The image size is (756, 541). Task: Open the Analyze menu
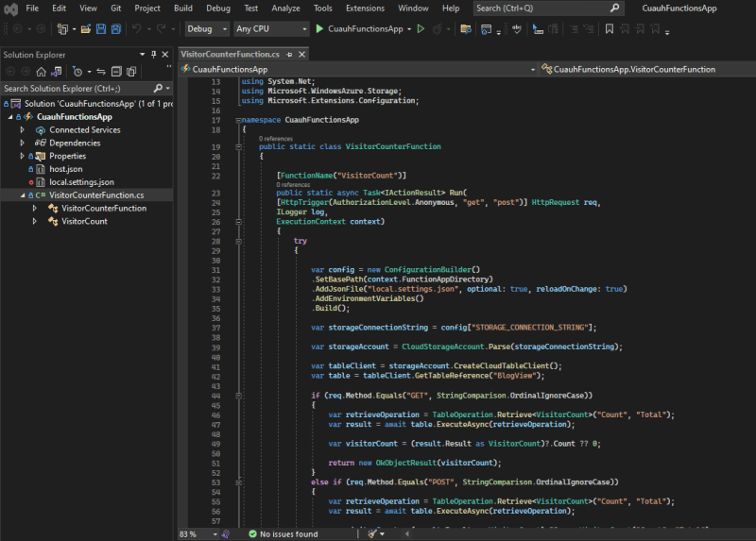tap(285, 8)
